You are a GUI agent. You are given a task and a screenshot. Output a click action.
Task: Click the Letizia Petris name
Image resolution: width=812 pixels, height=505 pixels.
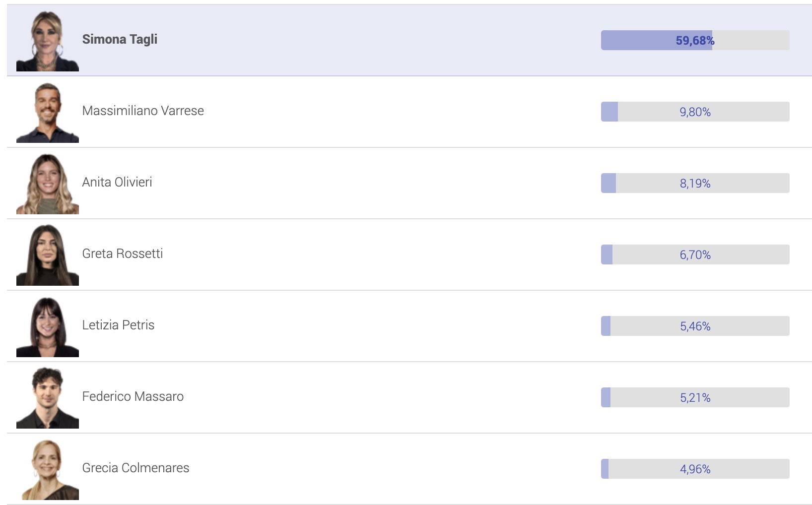118,325
